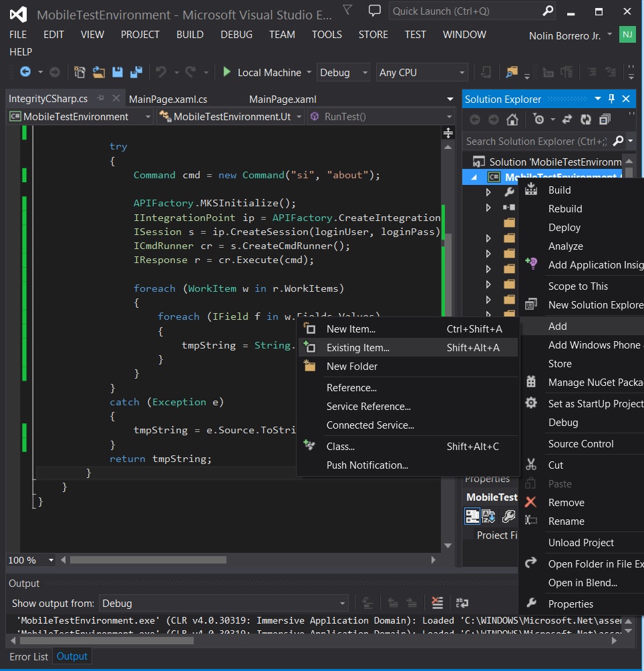The image size is (644, 671).
Task: Open the 100 % zoom level dropdown
Action: click(51, 560)
